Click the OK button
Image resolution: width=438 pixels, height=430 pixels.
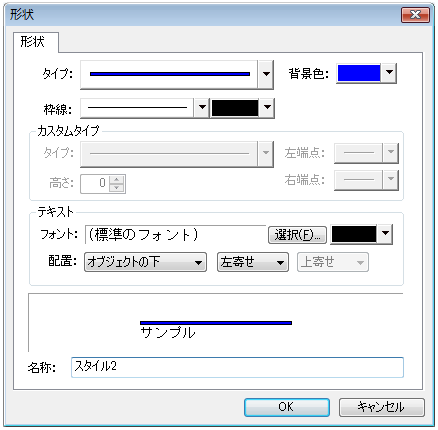coord(287,407)
